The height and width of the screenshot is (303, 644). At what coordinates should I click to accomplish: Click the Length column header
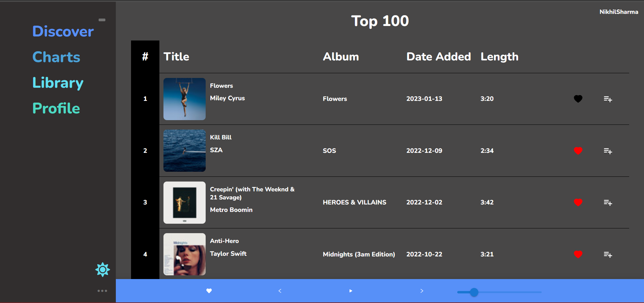coord(499,57)
